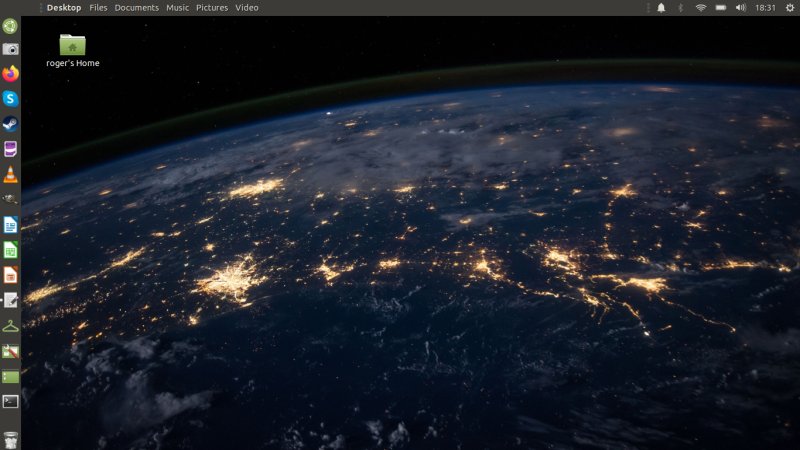Screen dimensions: 800x450
Task: Launch Firefox from the dock
Action: click(10, 74)
